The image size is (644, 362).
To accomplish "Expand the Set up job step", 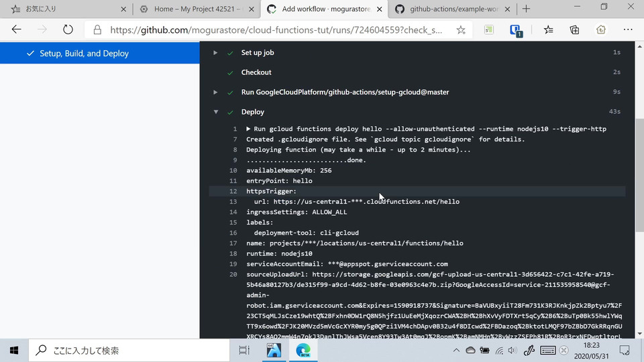I will point(215,52).
